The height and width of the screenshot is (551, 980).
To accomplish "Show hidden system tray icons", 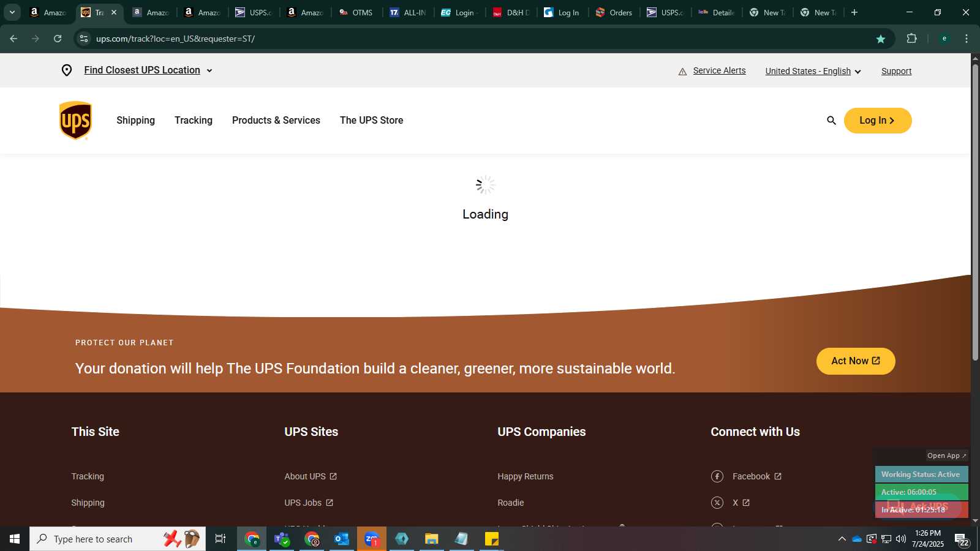I will pos(842,539).
